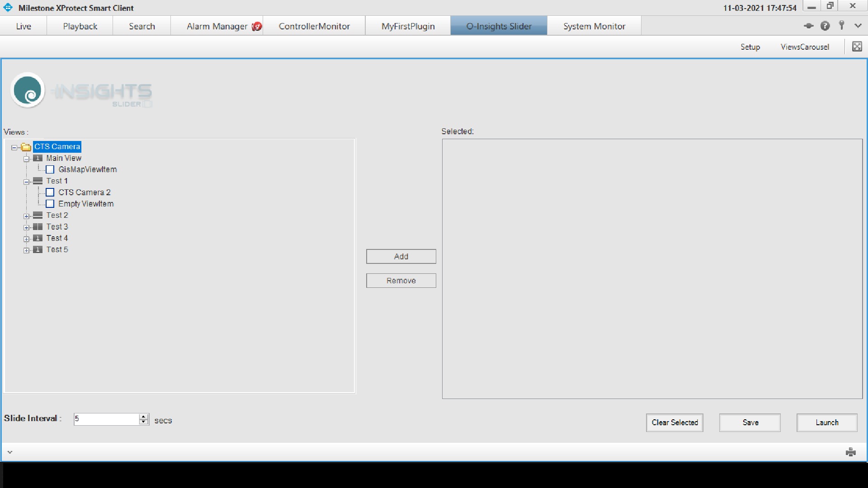Check the CTS Camera 2 checkbox
Screen dimensions: 868x488
(x=50, y=192)
